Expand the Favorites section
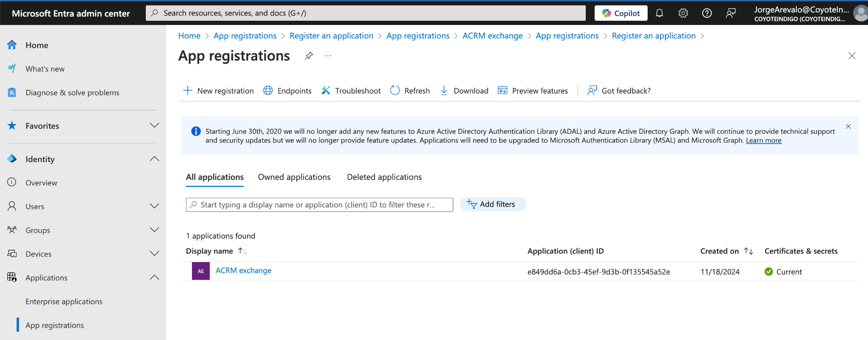This screenshot has width=868, height=340. point(154,125)
